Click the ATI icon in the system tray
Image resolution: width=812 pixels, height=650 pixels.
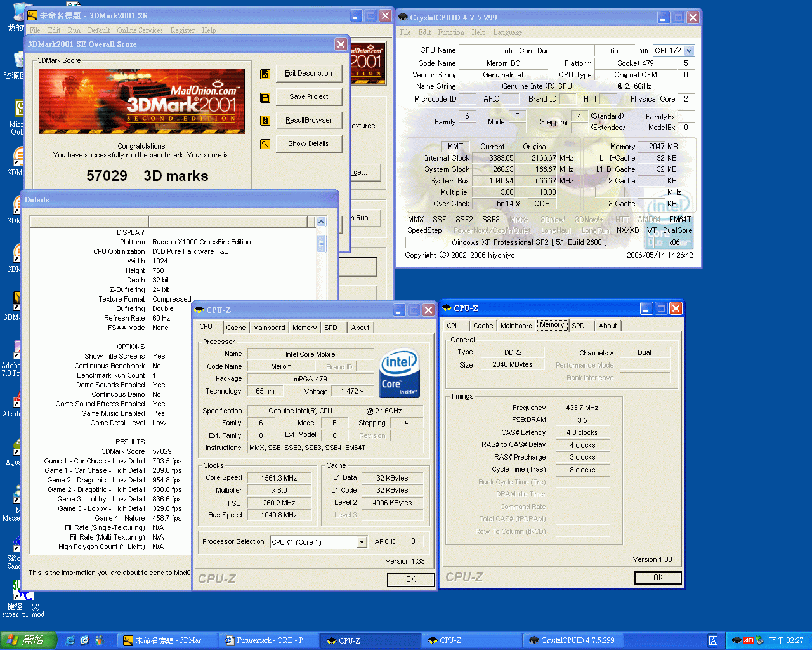748,640
